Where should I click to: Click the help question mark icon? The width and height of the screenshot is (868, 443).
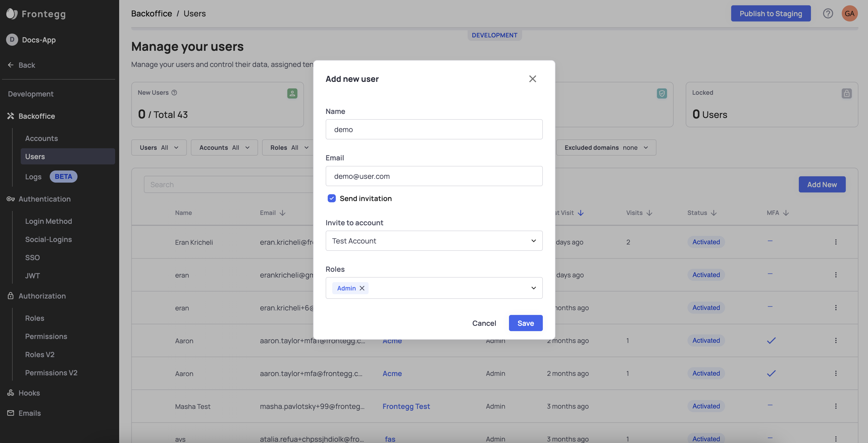click(828, 13)
